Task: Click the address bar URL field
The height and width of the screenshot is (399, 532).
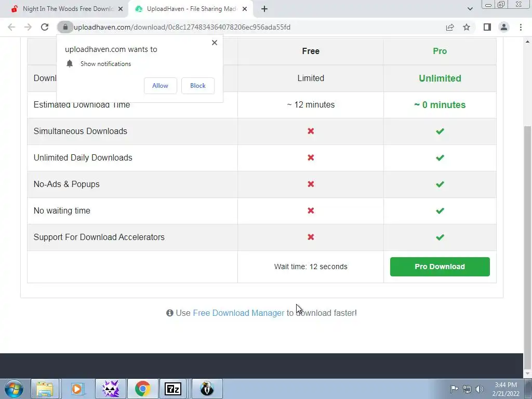Action: [x=251, y=27]
